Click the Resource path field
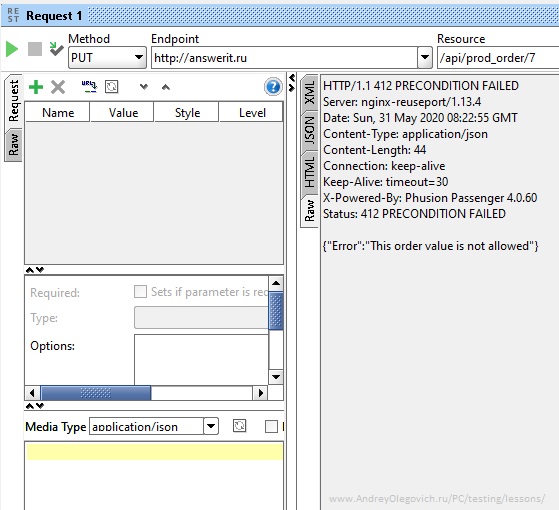Image resolution: width=559 pixels, height=510 pixels. pos(498,57)
